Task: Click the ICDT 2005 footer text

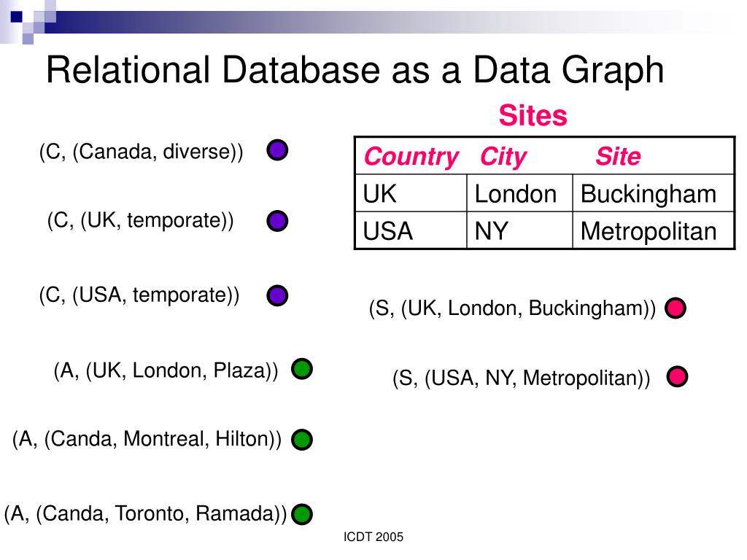Action: 373,537
